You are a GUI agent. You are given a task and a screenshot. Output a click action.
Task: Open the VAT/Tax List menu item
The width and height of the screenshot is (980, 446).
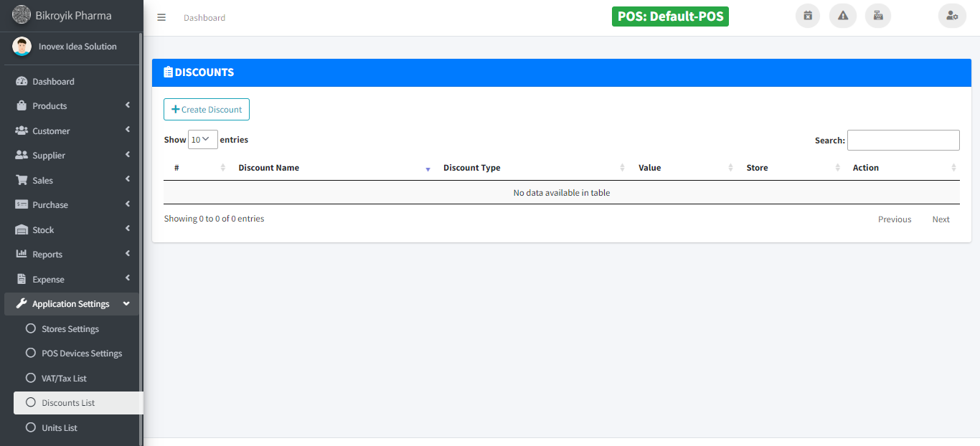tap(64, 379)
